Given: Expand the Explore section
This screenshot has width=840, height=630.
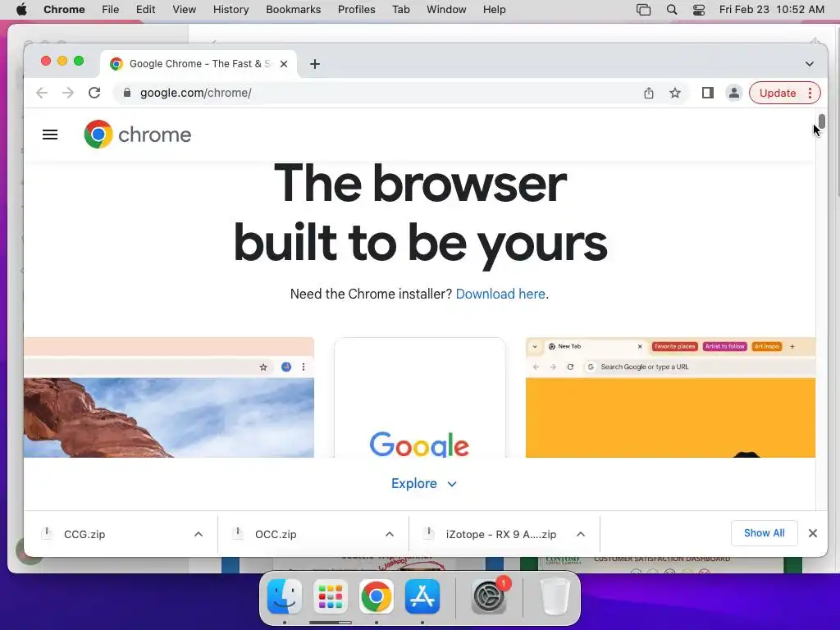Looking at the screenshot, I should click(x=424, y=484).
